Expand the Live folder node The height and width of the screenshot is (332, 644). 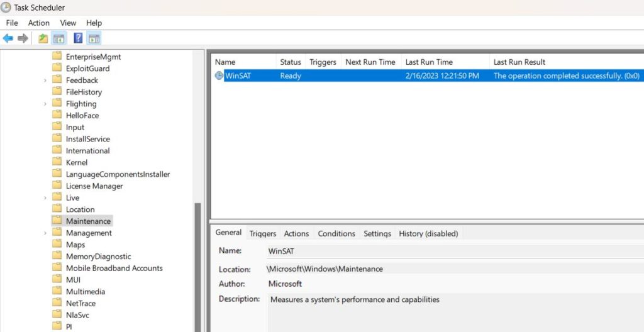45,198
